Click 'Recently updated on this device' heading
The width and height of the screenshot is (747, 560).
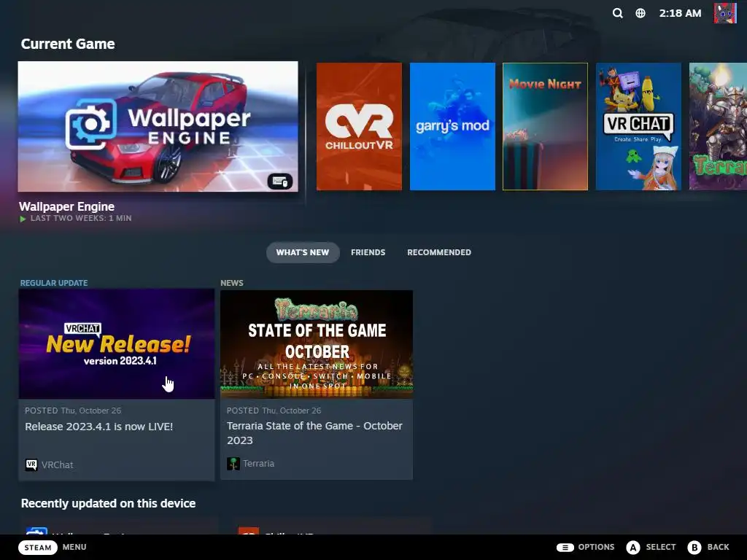[108, 503]
